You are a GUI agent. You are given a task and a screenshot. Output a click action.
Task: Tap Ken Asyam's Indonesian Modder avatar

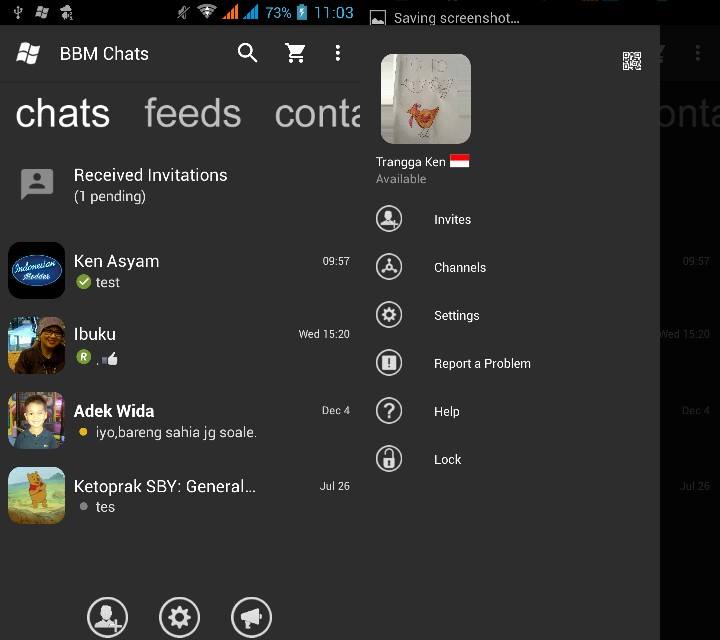pos(36,270)
